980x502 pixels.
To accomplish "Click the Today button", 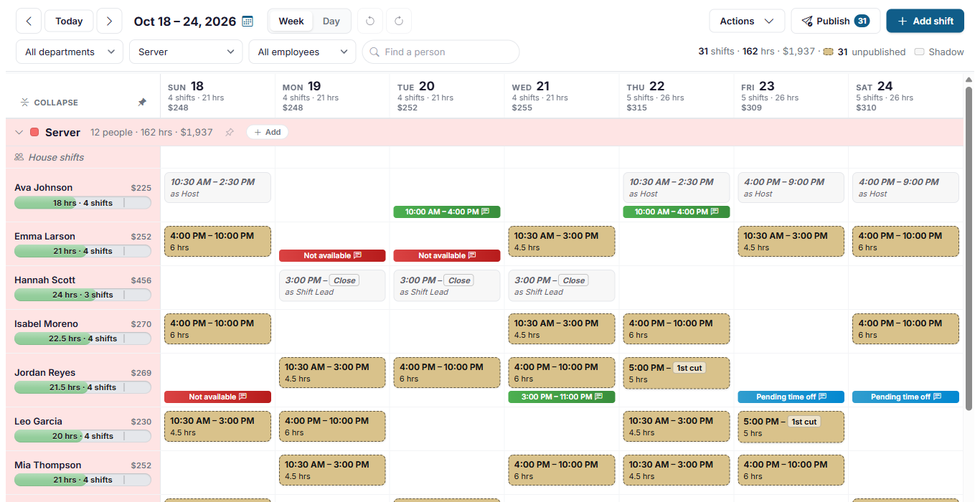I will [x=69, y=21].
